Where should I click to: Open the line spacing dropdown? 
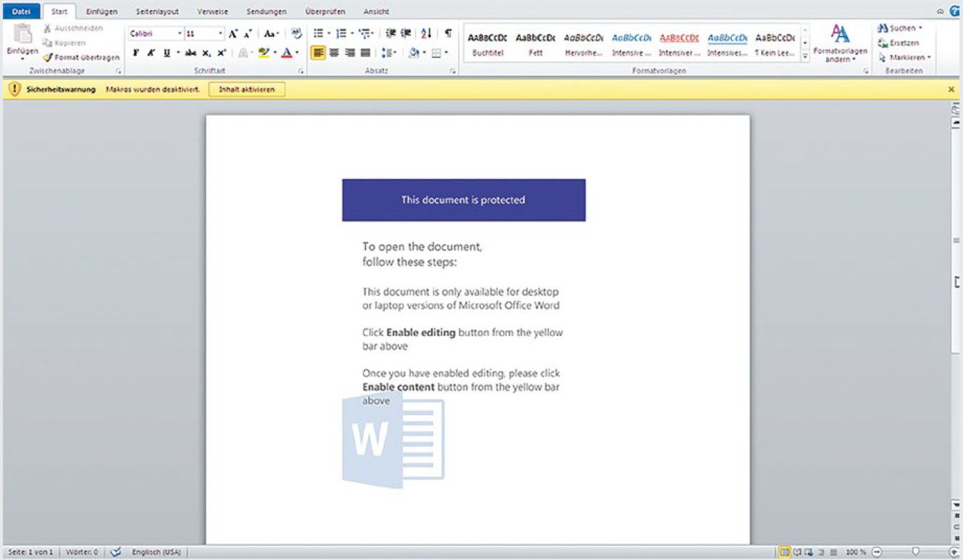click(x=389, y=53)
